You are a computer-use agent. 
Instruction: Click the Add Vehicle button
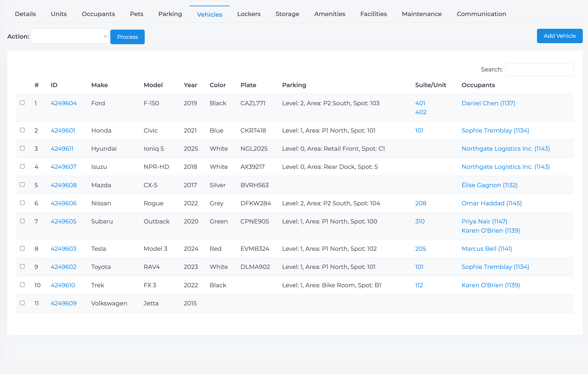[559, 36]
